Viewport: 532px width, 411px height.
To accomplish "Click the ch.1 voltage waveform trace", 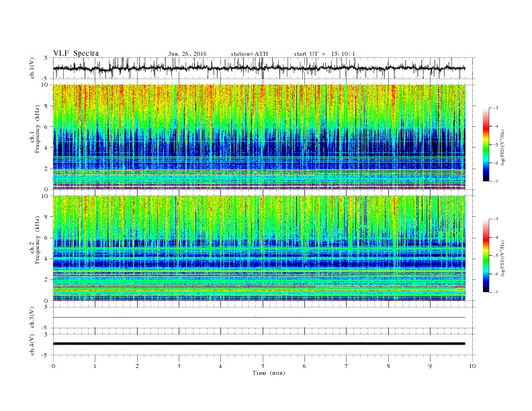I will click(259, 68).
